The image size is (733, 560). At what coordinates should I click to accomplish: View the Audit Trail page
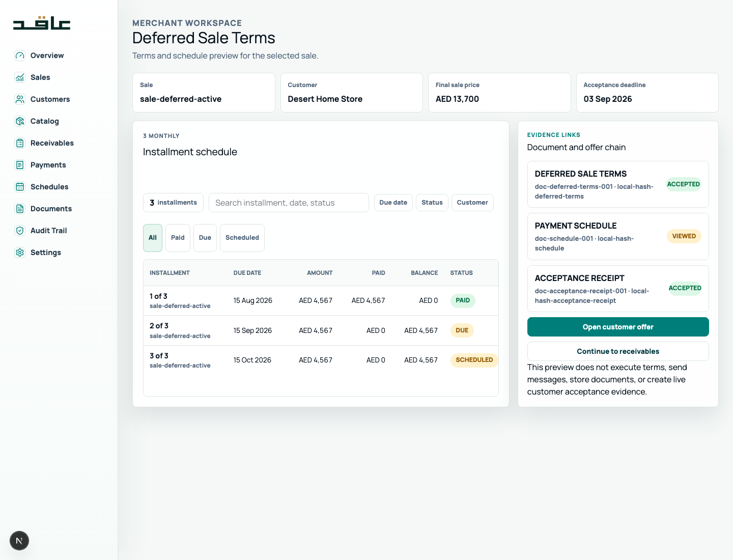tap(59, 231)
